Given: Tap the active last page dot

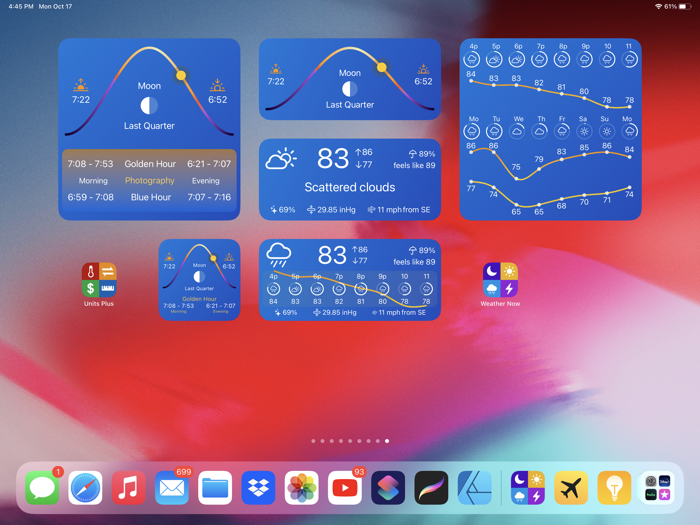Looking at the screenshot, I should pos(387,441).
